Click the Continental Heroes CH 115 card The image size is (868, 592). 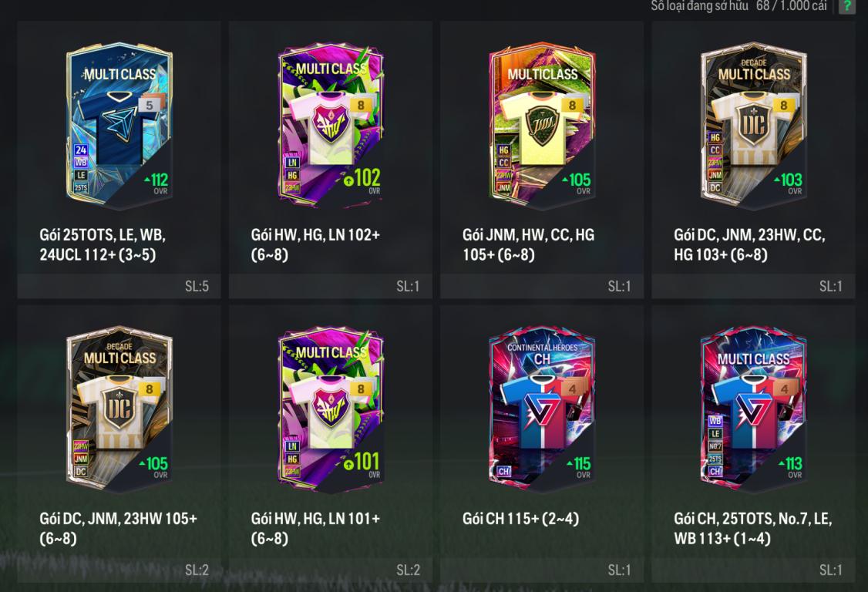tap(542, 409)
